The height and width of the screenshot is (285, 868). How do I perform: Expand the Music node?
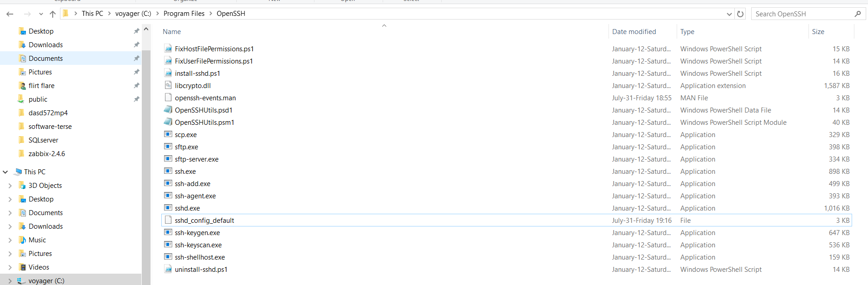click(x=10, y=240)
